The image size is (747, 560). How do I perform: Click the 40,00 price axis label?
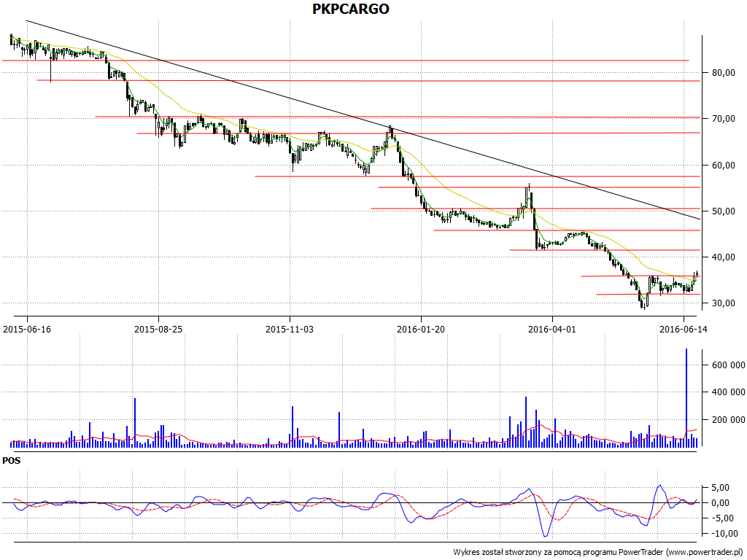724,257
